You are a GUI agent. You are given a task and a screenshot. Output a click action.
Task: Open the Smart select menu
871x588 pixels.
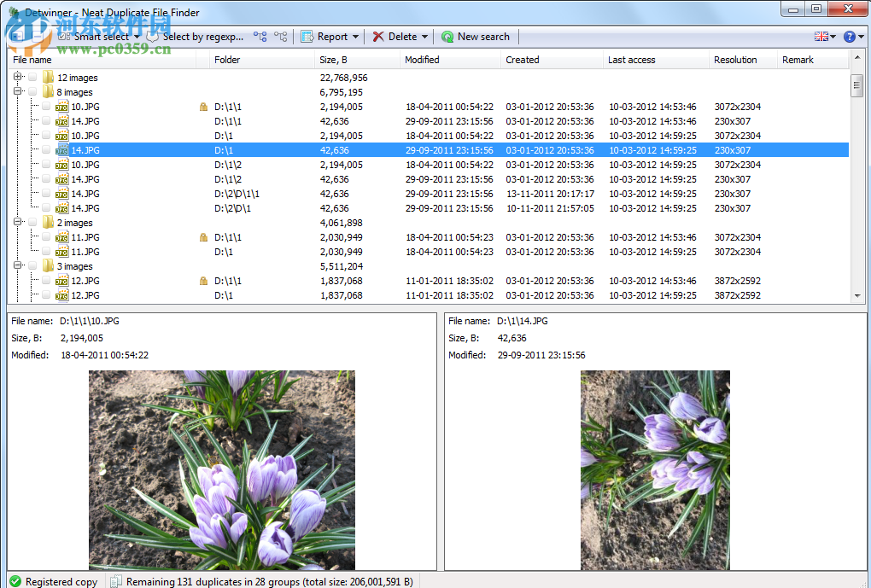tap(101, 37)
